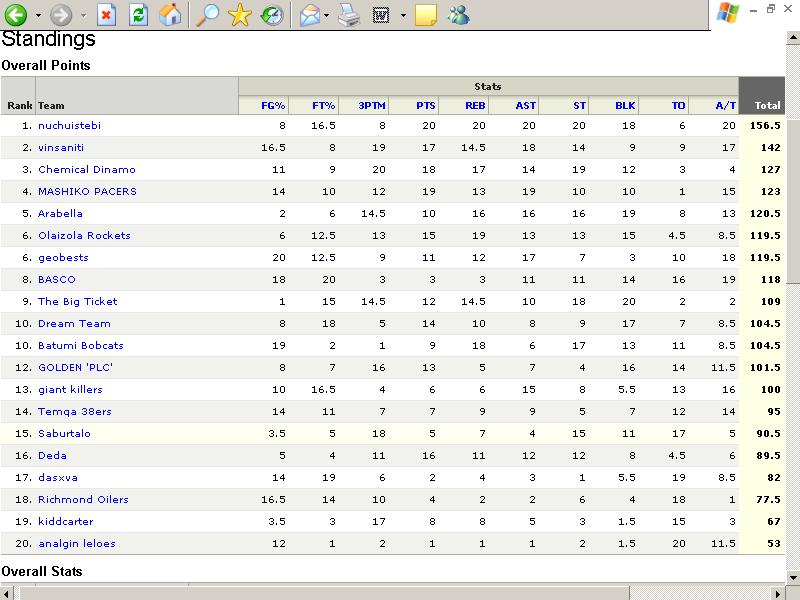800x600 pixels.
Task: Sort standings by PTS column
Action: coord(426,106)
